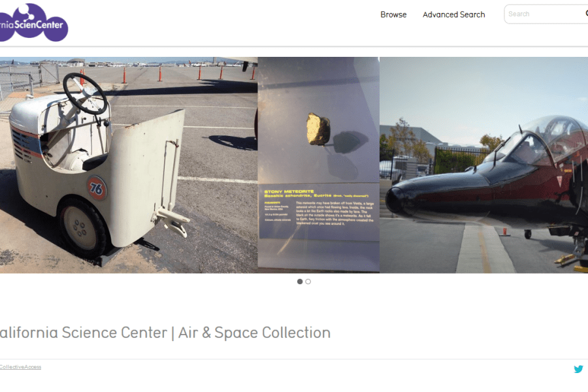This screenshot has height=392, width=588.
Task: Open the Browse menu
Action: [393, 14]
